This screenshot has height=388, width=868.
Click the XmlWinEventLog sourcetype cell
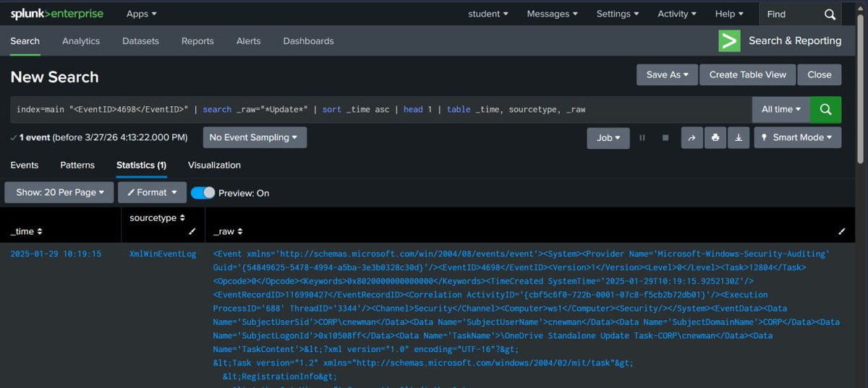(x=163, y=254)
